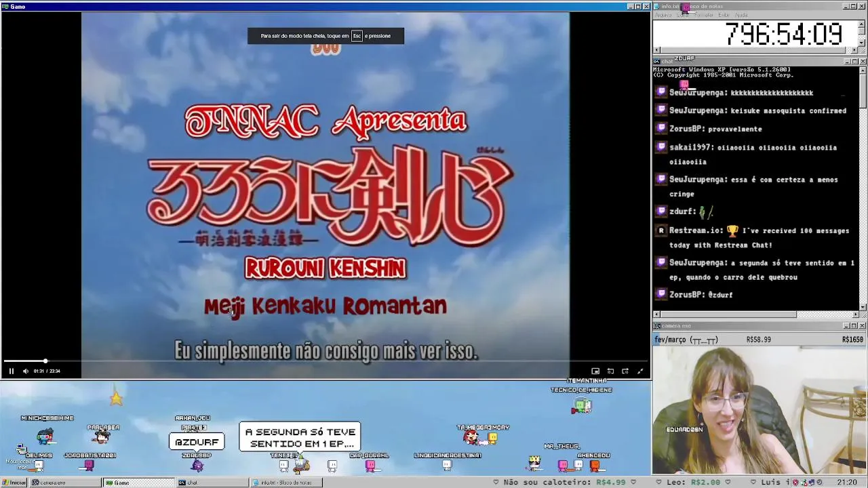Open the Exibir menu in Notepad window
The image size is (868, 488).
tap(724, 15)
